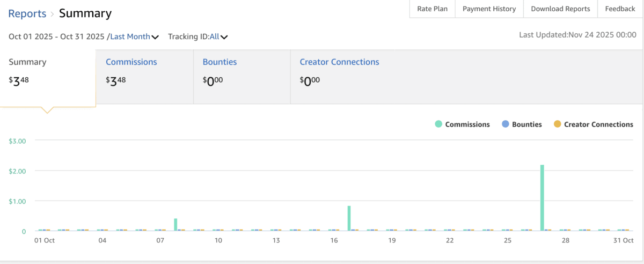Open the Last Month date range dropdown
Image resolution: width=644 pixels, height=264 pixels.
130,37
